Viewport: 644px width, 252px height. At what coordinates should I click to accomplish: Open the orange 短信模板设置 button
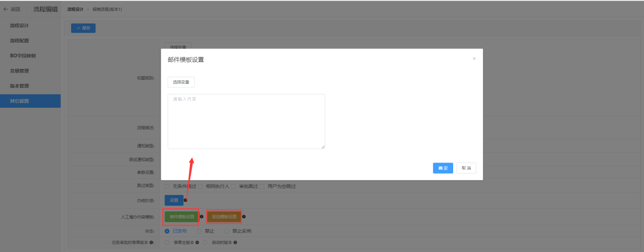tap(224, 217)
